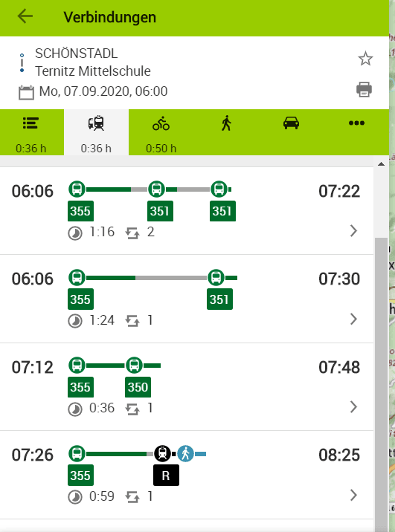
Task: Print connections using the printer icon
Action: pos(364,90)
